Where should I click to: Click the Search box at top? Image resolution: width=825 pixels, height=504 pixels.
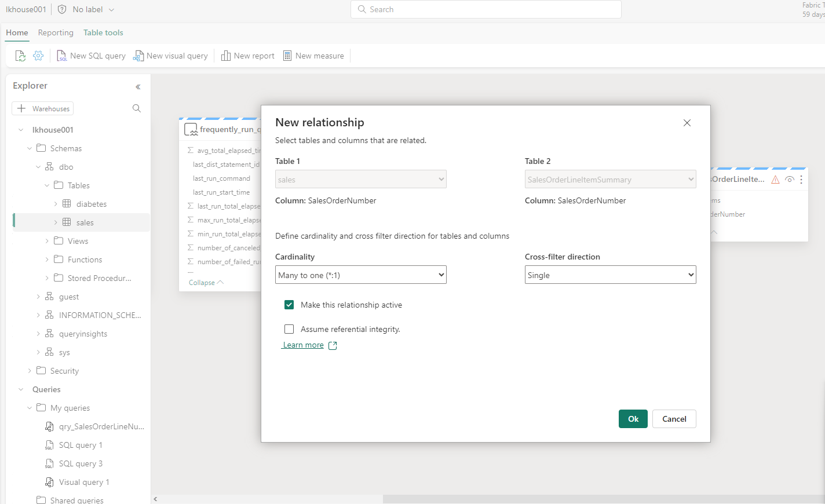[486, 9]
